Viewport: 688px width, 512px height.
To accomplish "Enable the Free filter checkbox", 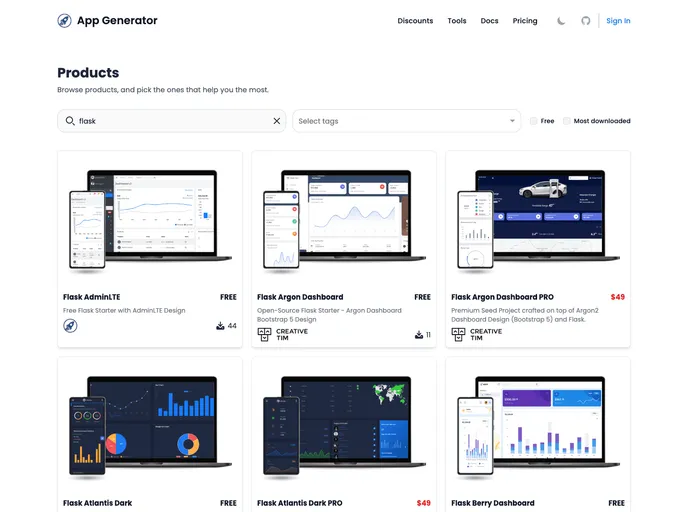I will (534, 121).
